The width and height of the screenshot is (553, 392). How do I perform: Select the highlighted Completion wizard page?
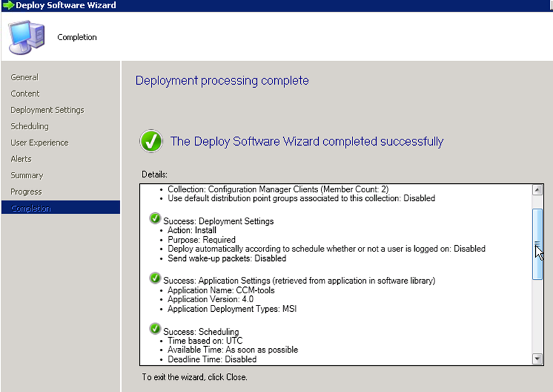click(x=31, y=208)
